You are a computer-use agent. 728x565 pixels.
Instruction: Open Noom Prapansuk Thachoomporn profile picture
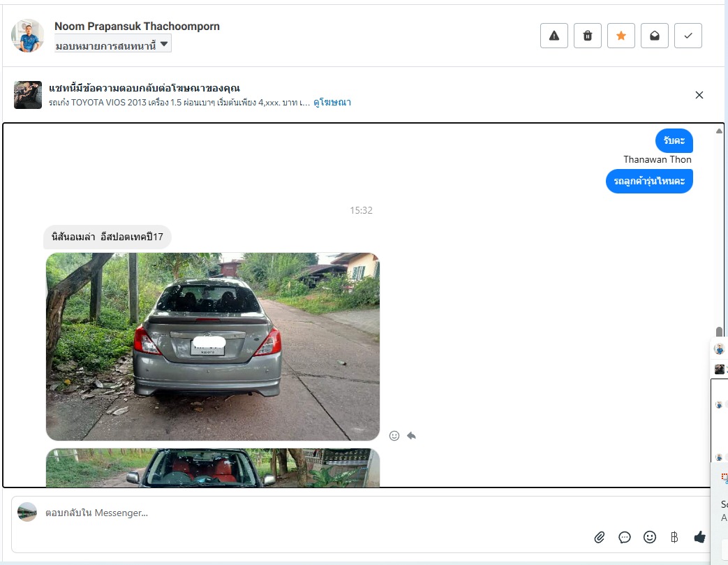[x=27, y=36]
